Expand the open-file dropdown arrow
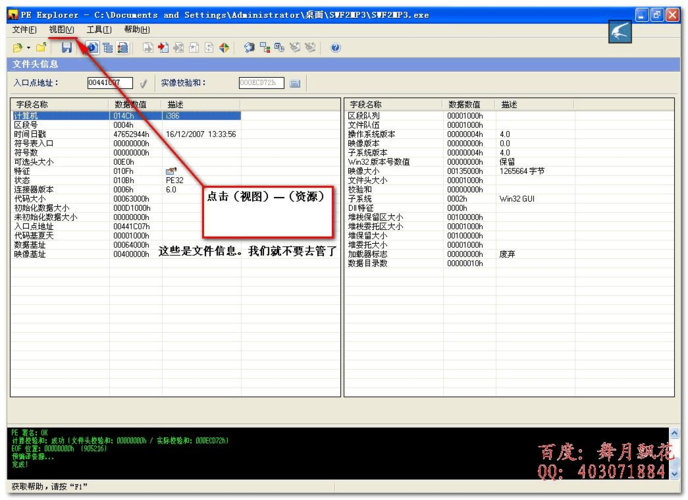Viewport: 688px width, 500px height. pyautogui.click(x=29, y=47)
